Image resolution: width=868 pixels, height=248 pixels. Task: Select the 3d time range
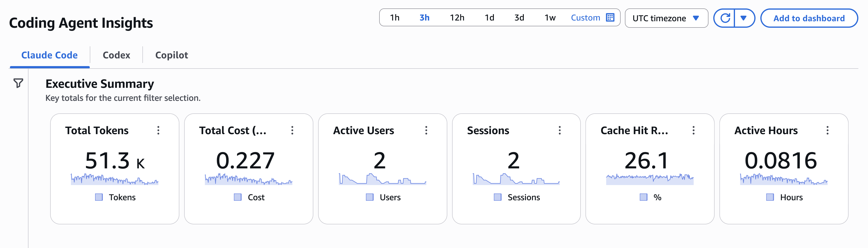[519, 18]
